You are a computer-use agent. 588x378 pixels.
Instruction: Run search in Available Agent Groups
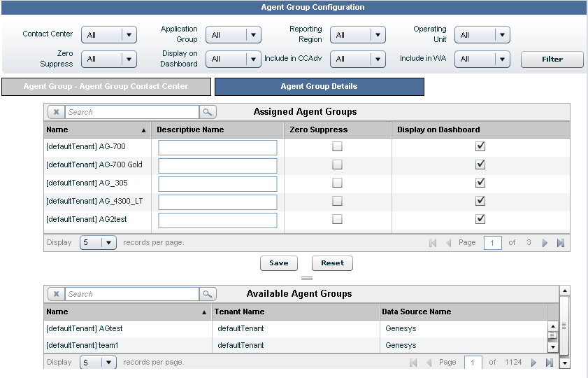208,294
